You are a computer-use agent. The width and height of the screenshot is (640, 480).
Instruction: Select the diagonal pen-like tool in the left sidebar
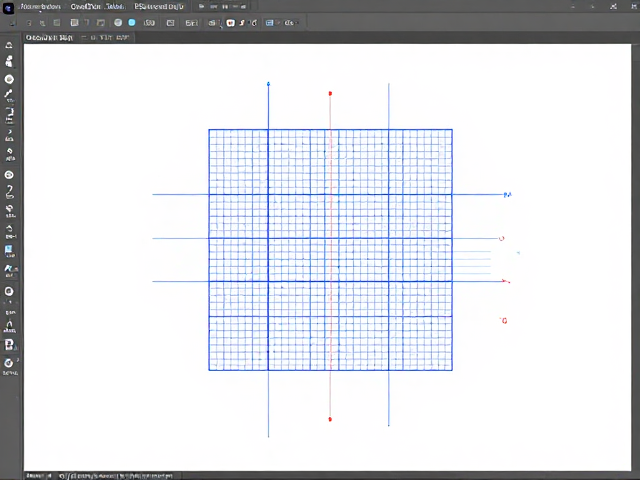[9, 95]
